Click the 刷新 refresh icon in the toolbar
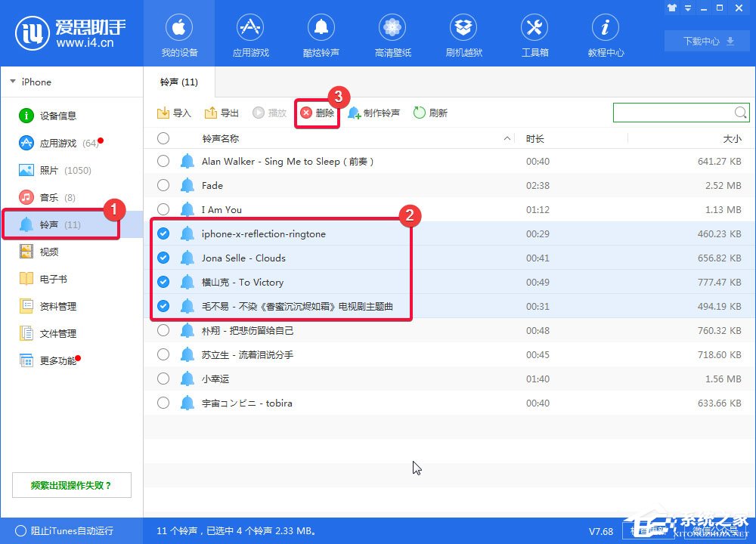 click(x=418, y=112)
